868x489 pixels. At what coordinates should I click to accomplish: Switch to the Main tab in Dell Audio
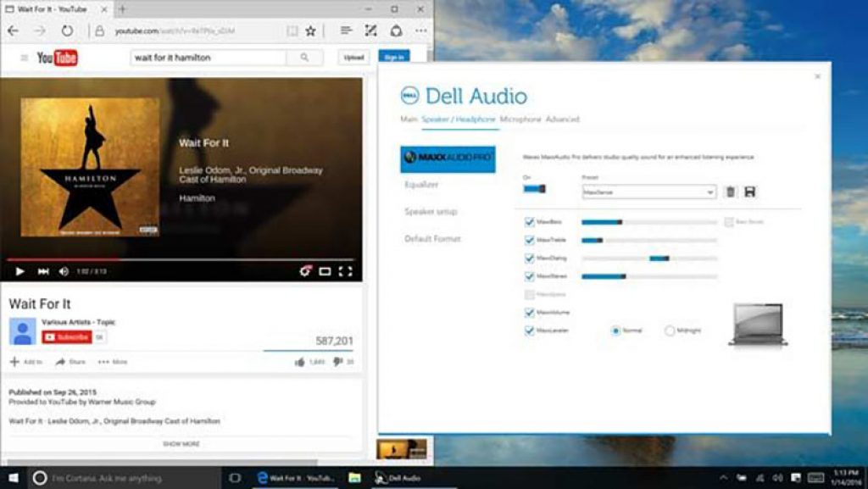coord(409,119)
